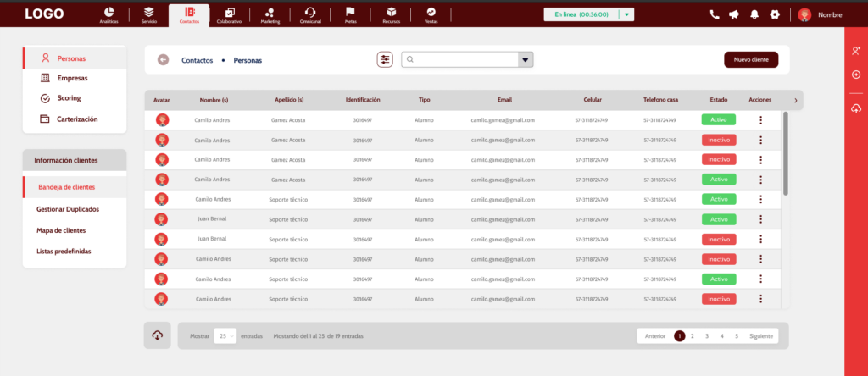Open notifications bell icon
The width and height of the screenshot is (868, 376).
pyautogui.click(x=754, y=14)
